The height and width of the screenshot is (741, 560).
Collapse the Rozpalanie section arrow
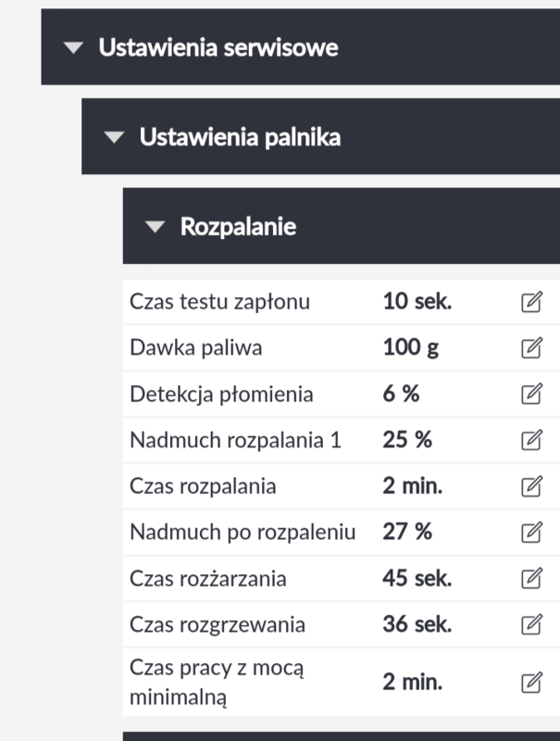click(x=155, y=227)
